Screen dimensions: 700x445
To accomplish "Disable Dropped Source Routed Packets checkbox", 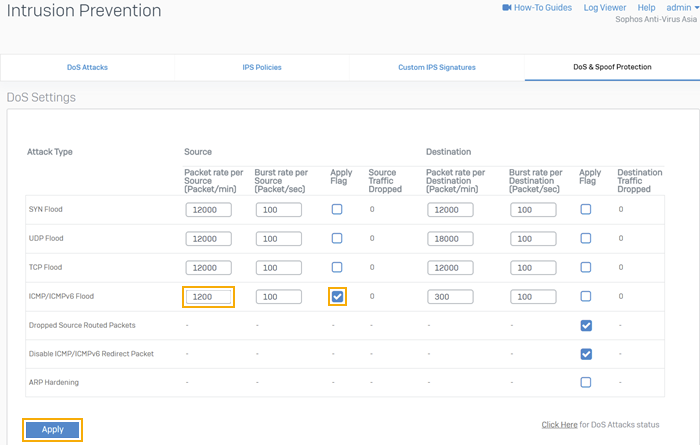I will [586, 325].
